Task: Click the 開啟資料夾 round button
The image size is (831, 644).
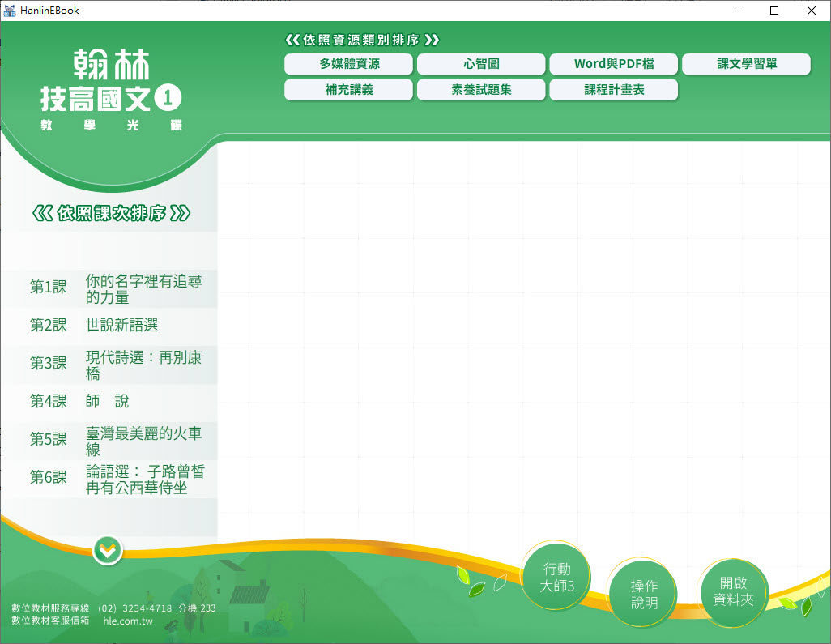Action: 732,591
